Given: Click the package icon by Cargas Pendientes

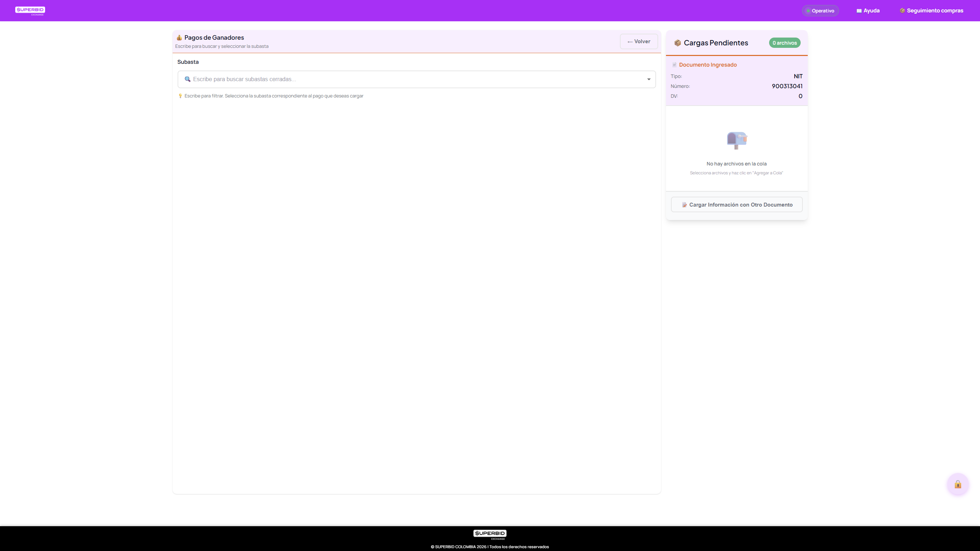Looking at the screenshot, I should pyautogui.click(x=677, y=43).
